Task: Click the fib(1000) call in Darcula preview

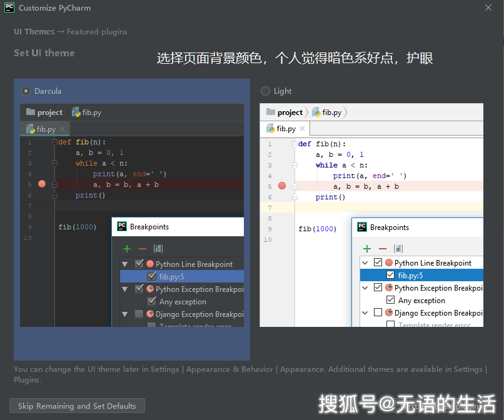Action: click(x=78, y=227)
